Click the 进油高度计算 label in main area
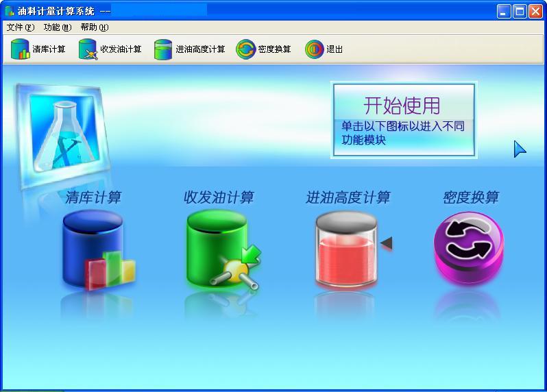The width and height of the screenshot is (547, 392). click(348, 197)
